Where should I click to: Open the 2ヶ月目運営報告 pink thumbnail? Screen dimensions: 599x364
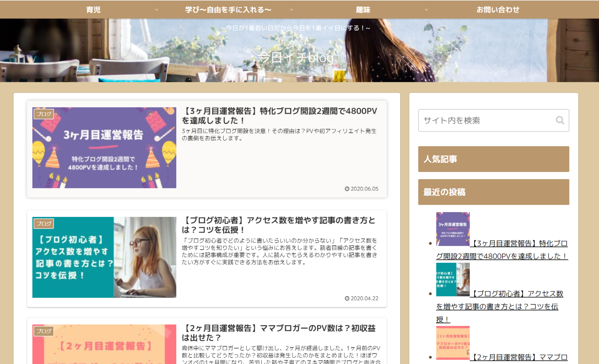pyautogui.click(x=104, y=344)
